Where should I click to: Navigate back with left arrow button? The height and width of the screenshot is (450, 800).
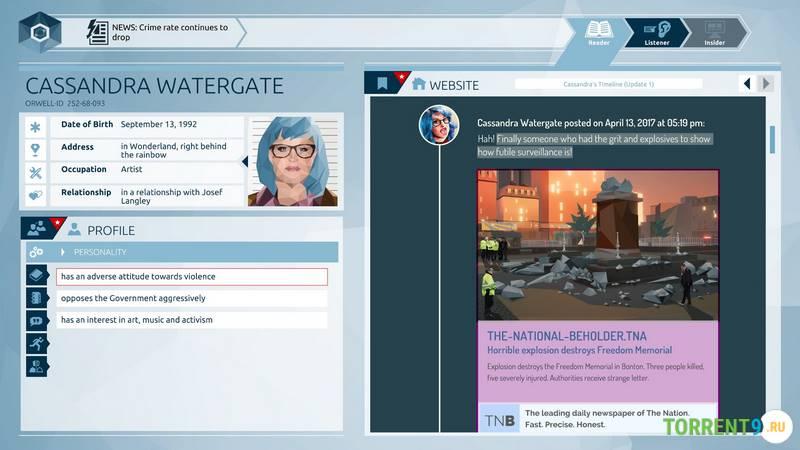(x=745, y=84)
